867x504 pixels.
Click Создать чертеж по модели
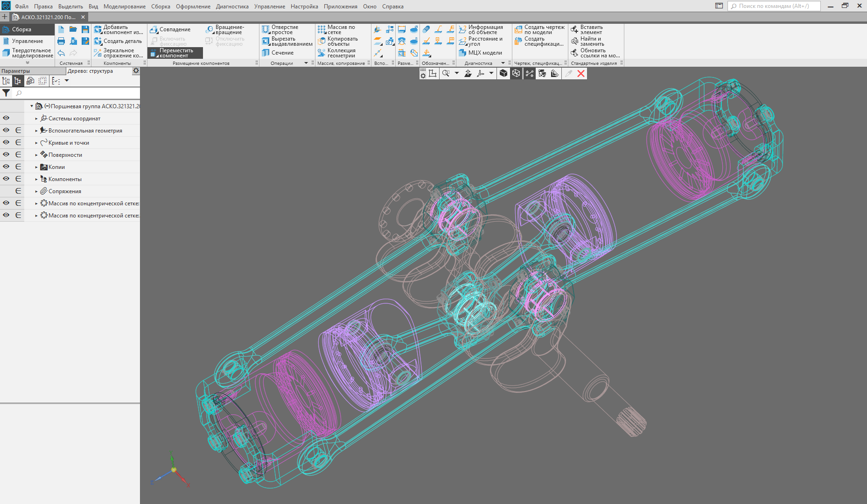point(540,29)
